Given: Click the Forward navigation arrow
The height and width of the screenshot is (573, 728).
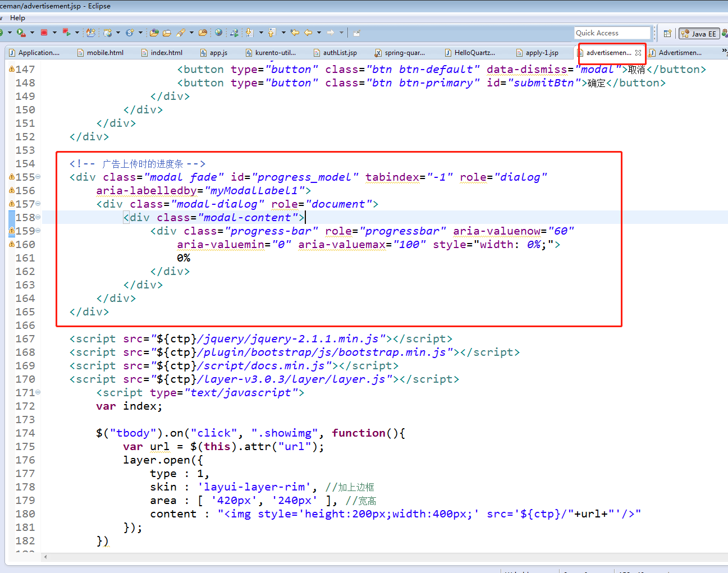Looking at the screenshot, I should click(x=331, y=33).
